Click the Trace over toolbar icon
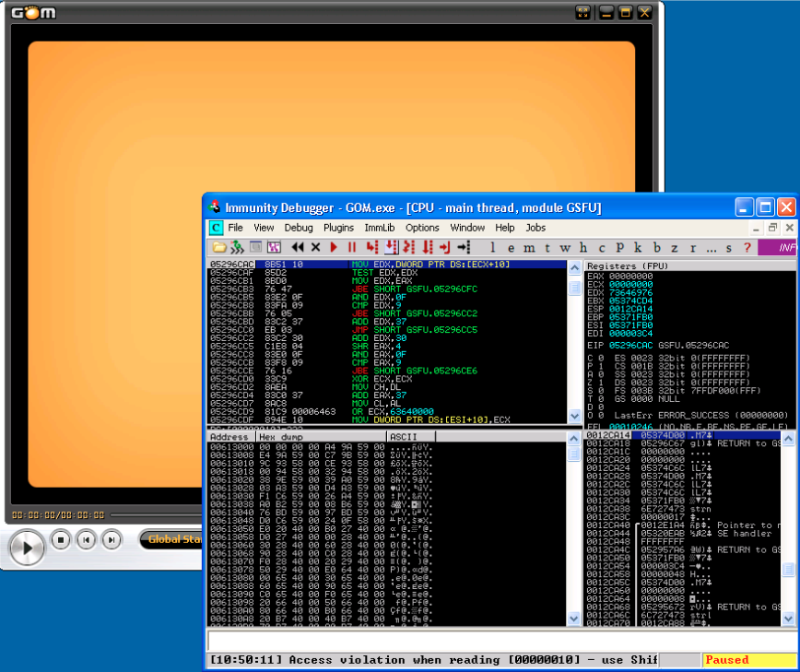The height and width of the screenshot is (672, 800). tap(428, 247)
